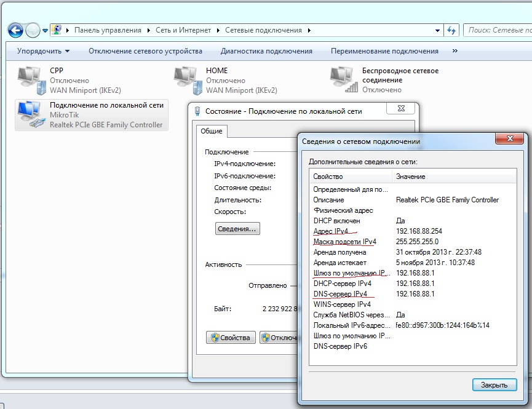Select the Служба NetBIOS через row
Image resolution: width=532 pixels, height=409 pixels.
tap(413, 315)
